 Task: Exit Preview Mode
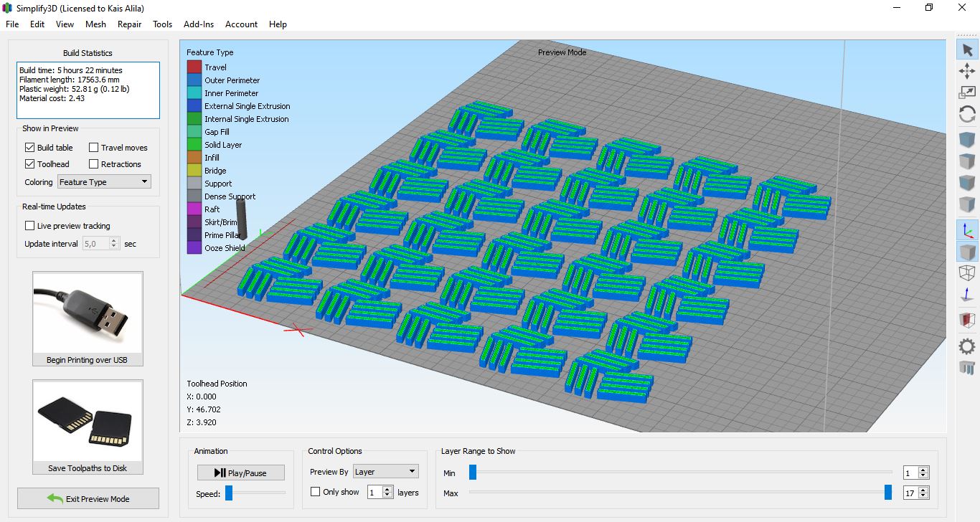(x=88, y=498)
